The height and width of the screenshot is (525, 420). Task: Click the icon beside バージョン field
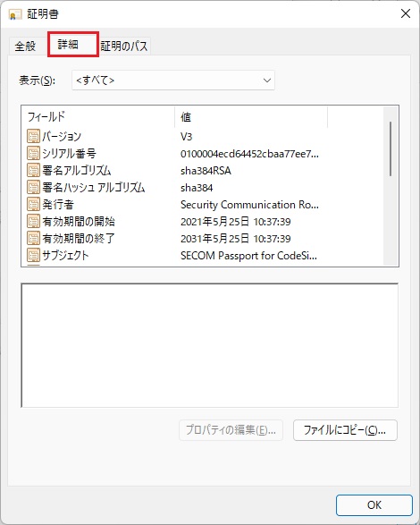pos(33,136)
